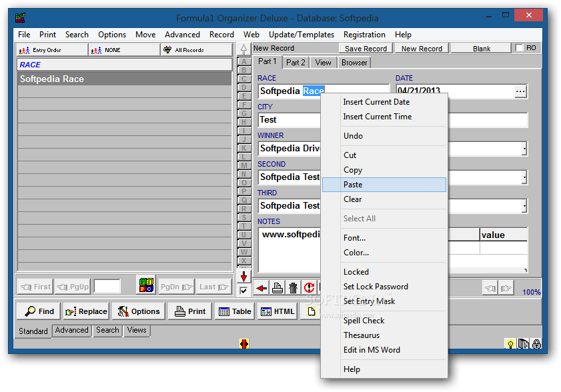This screenshot has height=392, width=561.
Task: Click the CITY input field containing Test
Action: 289,120
